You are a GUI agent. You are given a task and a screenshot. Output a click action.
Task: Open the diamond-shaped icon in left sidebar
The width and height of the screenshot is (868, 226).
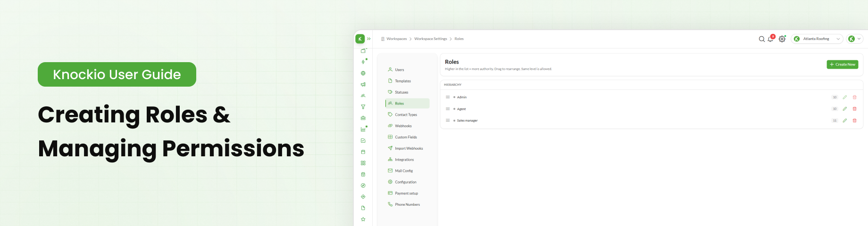pyautogui.click(x=363, y=197)
